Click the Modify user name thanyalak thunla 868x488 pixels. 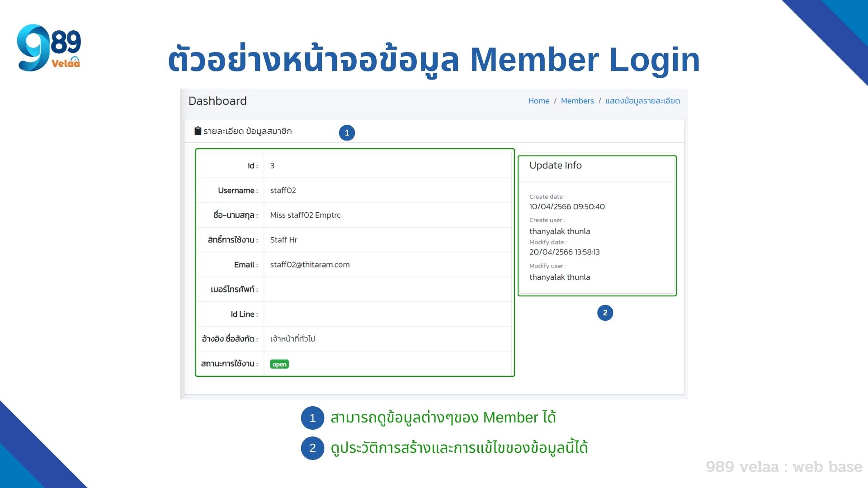point(560,277)
